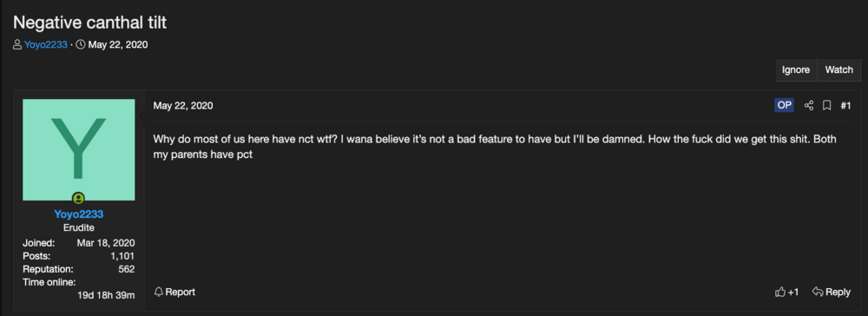Click the green online status indicator

pyautogui.click(x=79, y=198)
